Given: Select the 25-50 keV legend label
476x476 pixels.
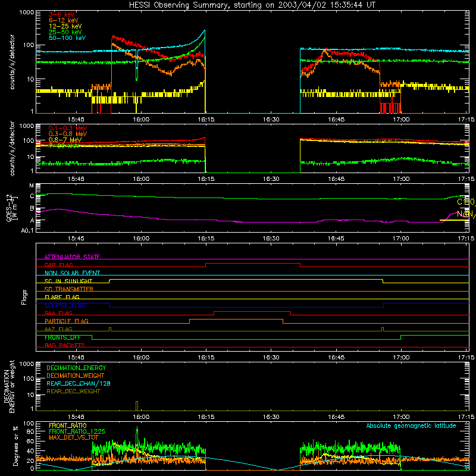Looking at the screenshot, I should coord(65,32).
